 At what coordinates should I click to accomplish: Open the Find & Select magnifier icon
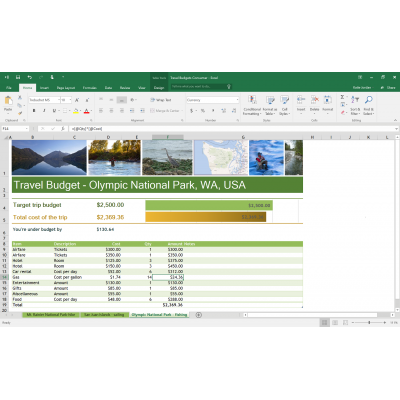coord(369,105)
